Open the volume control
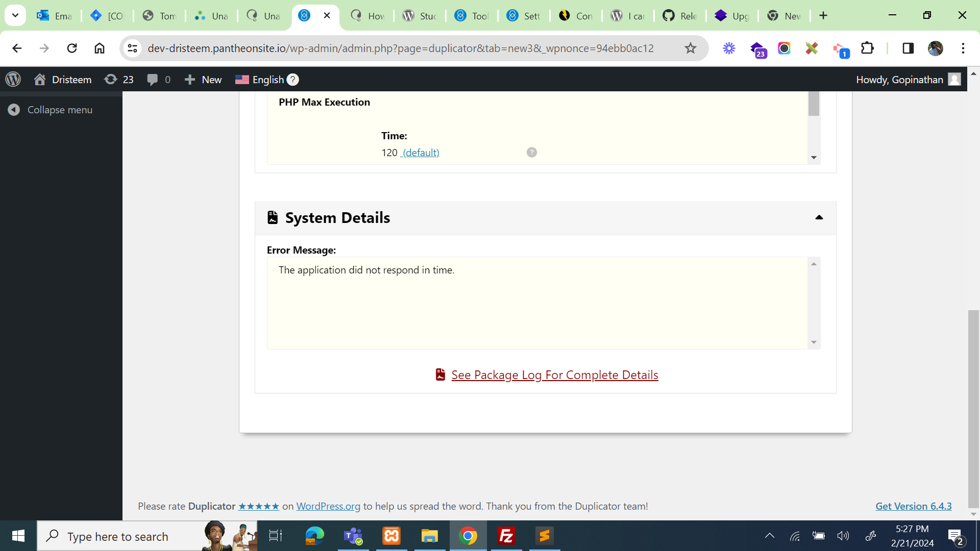The image size is (980, 551). [x=843, y=536]
